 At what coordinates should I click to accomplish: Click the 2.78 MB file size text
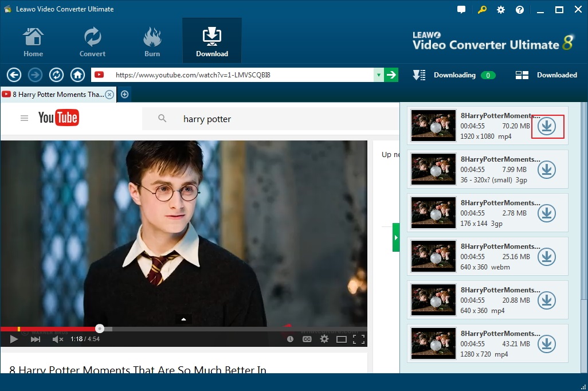click(x=515, y=213)
